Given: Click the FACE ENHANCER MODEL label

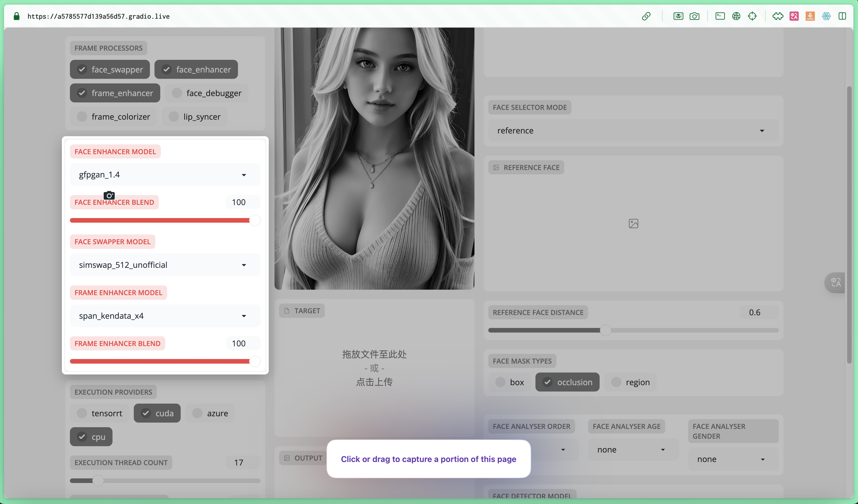Looking at the screenshot, I should tap(115, 151).
